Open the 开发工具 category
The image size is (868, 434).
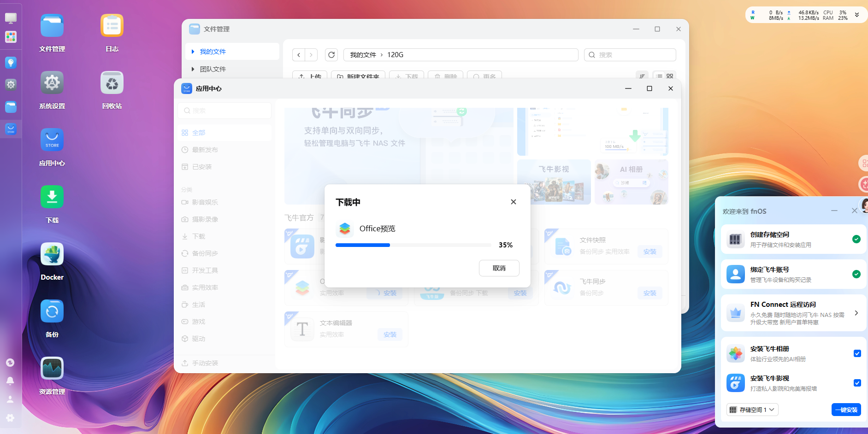(x=224, y=270)
